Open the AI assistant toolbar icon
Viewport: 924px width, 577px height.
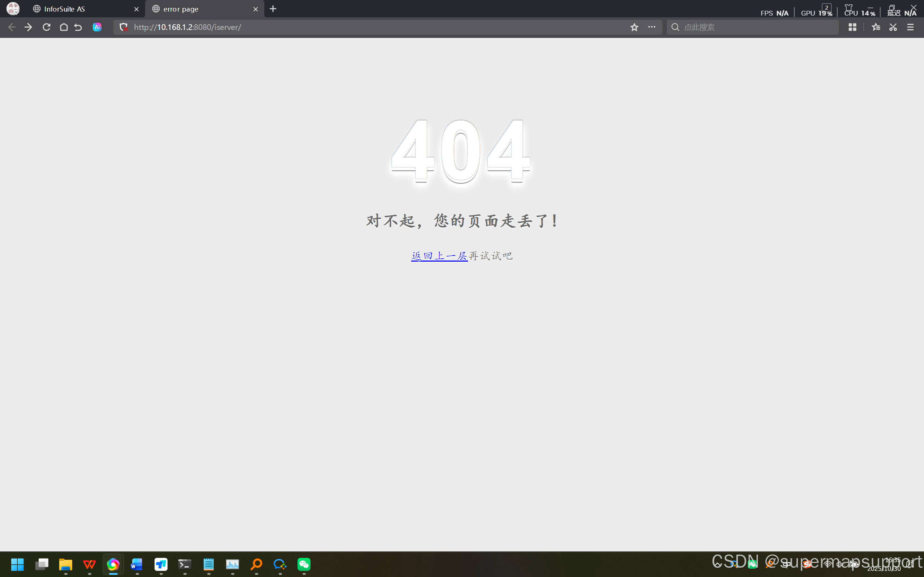tap(97, 27)
